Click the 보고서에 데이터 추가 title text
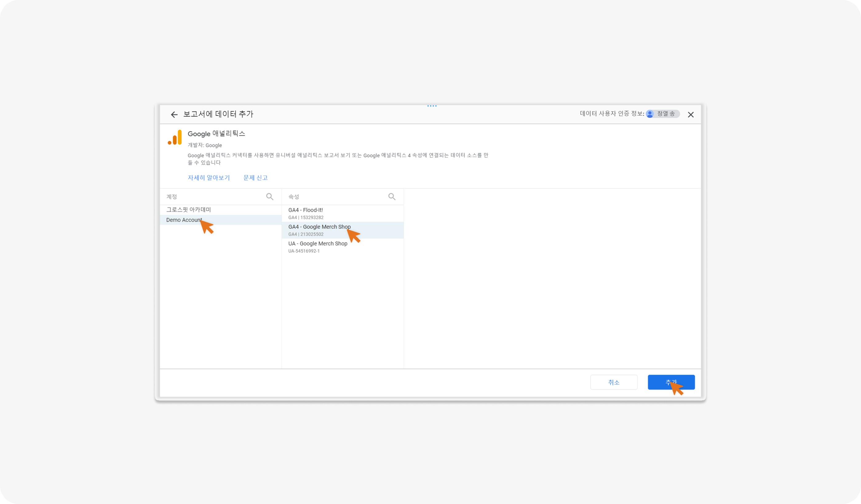 coord(218,114)
